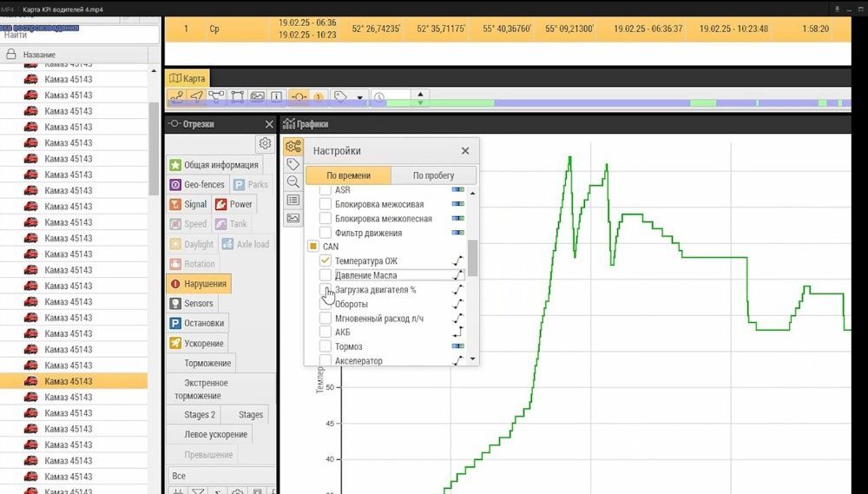Select the Signal segment button

(x=188, y=204)
